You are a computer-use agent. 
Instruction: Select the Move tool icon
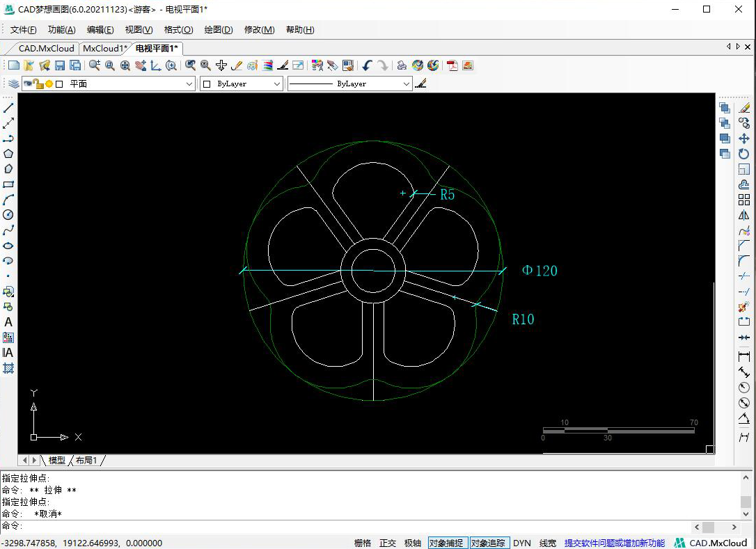pos(744,138)
